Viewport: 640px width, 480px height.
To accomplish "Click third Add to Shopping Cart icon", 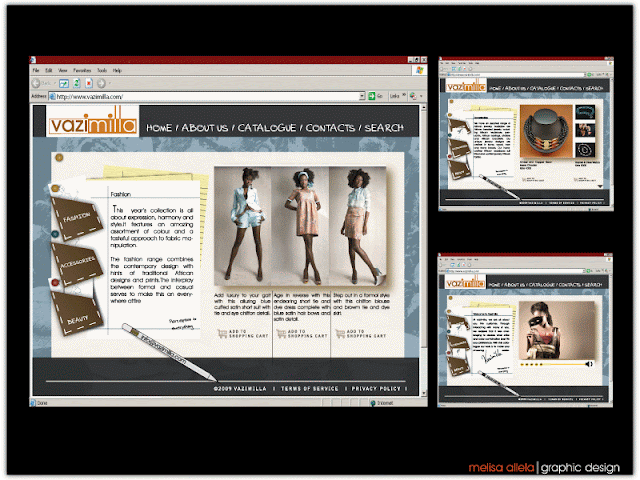I will 340,334.
